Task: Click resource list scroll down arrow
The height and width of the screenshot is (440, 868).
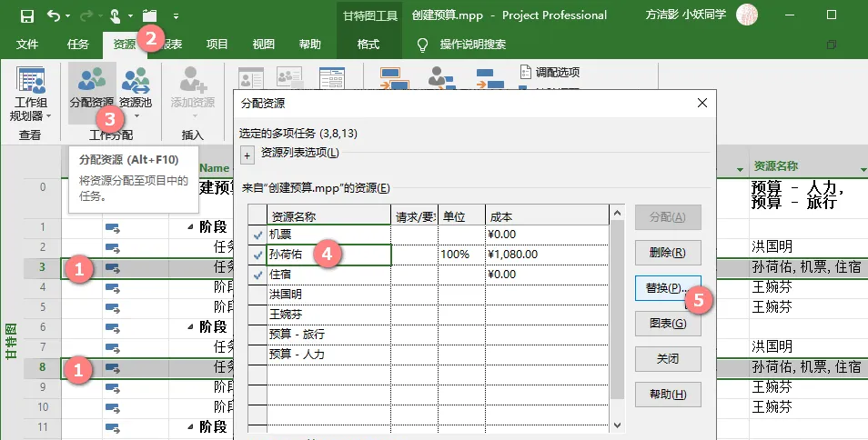Action: click(x=618, y=425)
